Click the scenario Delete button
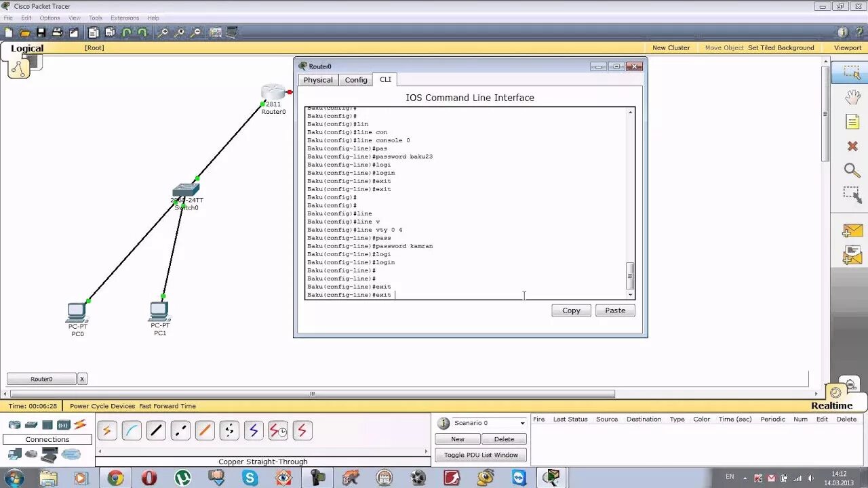 pos(504,439)
